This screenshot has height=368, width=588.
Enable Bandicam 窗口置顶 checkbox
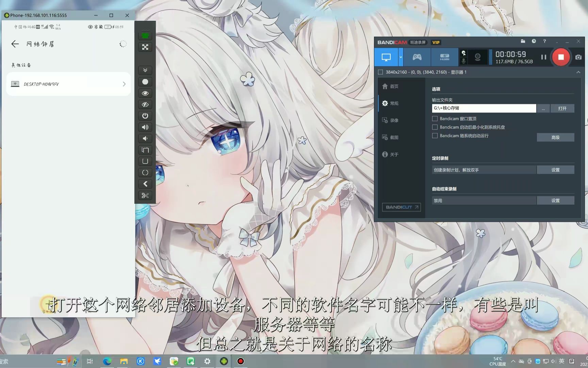(435, 119)
